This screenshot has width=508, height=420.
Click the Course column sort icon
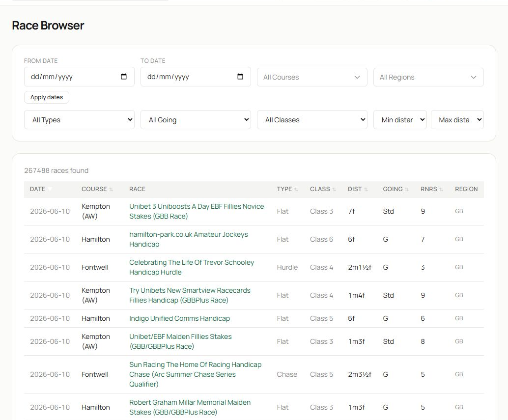click(111, 190)
